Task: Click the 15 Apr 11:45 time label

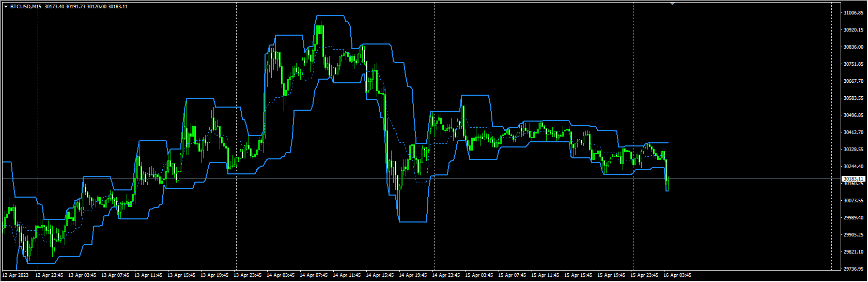Action: click(545, 275)
